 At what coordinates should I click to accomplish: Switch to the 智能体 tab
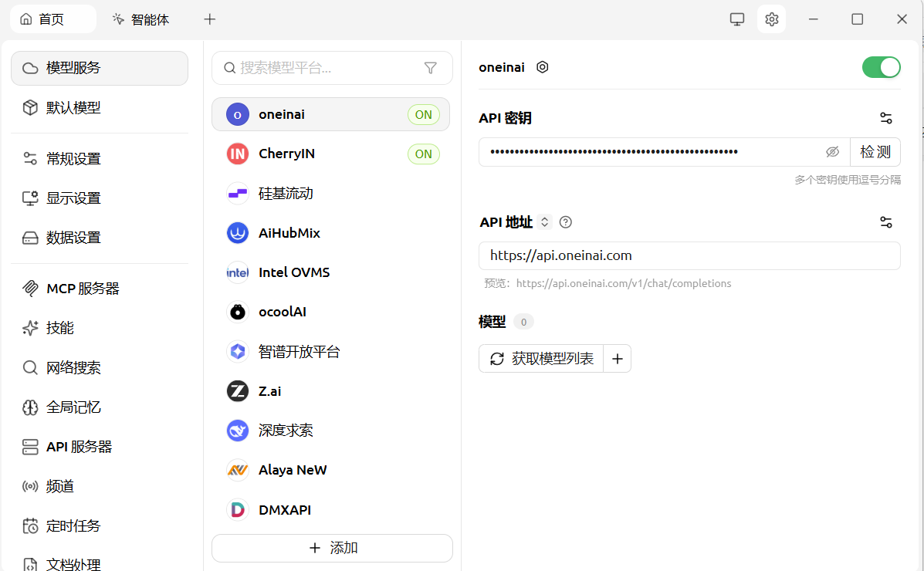(x=140, y=19)
